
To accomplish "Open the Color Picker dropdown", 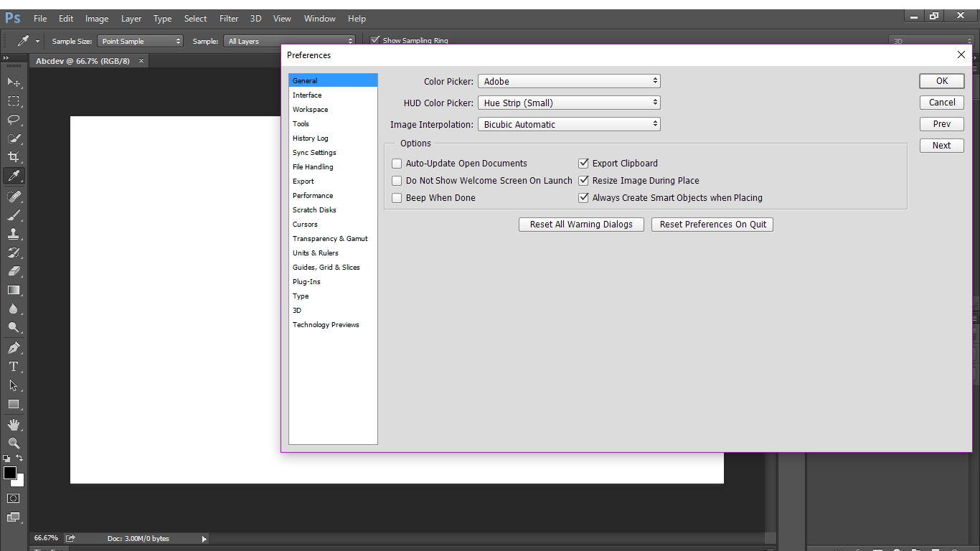I will (569, 80).
